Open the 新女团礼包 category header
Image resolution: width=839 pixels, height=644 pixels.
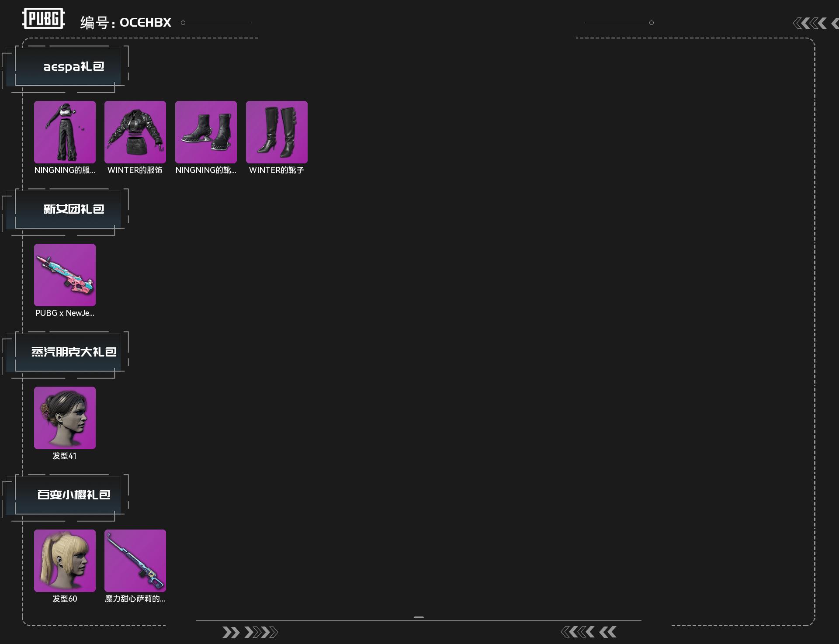[x=68, y=209]
